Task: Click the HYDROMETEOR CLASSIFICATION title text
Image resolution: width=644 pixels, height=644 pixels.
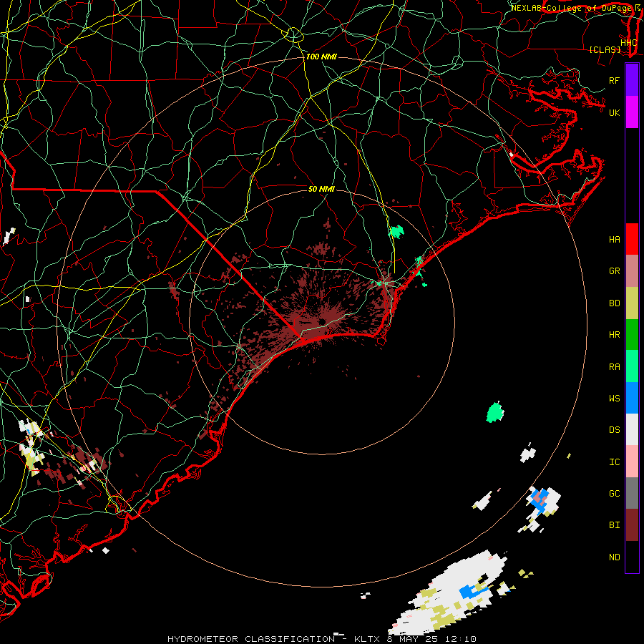Action: pos(251,639)
